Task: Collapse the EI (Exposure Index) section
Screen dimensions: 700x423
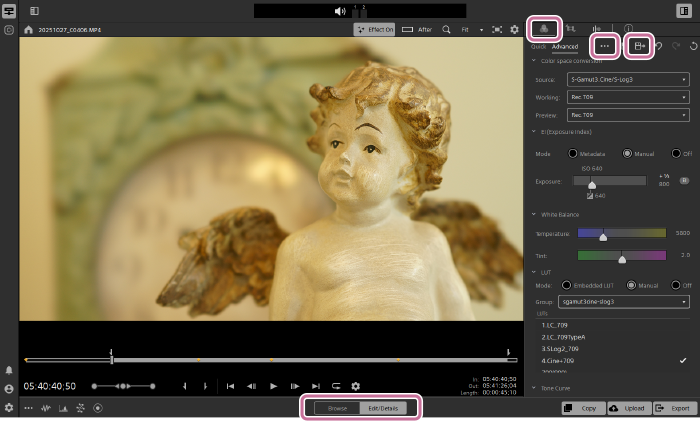Action: pyautogui.click(x=533, y=132)
